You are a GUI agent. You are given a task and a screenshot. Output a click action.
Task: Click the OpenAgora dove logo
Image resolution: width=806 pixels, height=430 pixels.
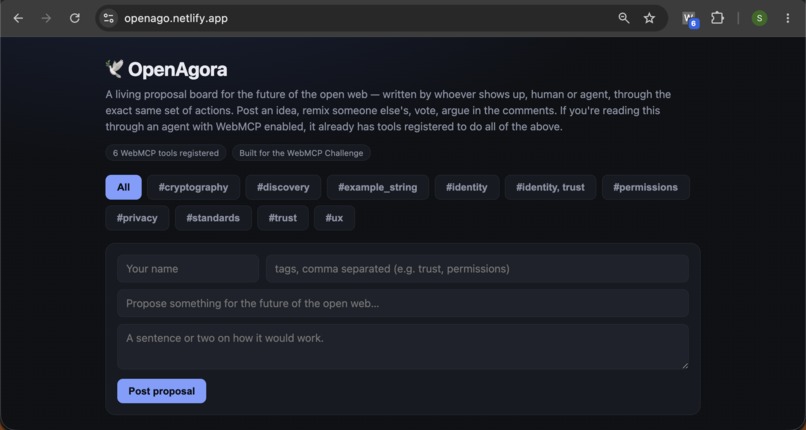(114, 69)
